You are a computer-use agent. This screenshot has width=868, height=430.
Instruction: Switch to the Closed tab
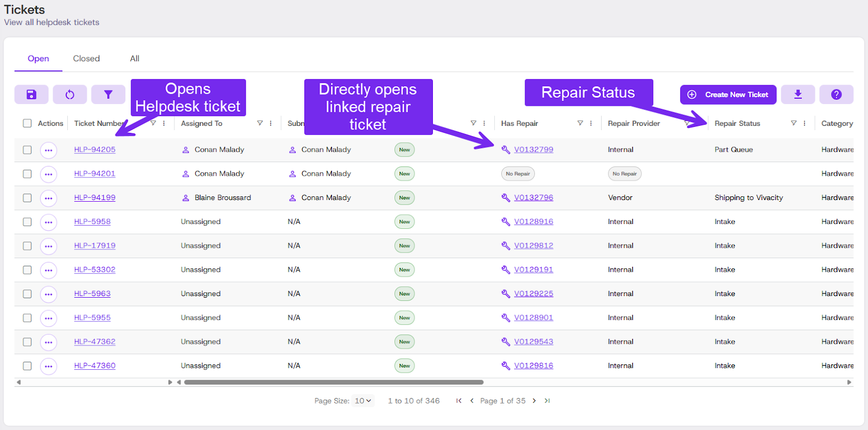pos(86,59)
